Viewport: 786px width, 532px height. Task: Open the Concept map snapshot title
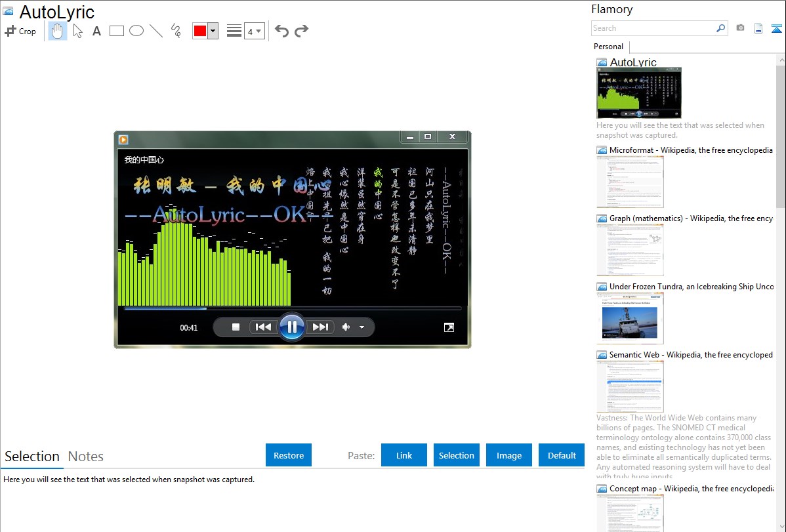691,488
